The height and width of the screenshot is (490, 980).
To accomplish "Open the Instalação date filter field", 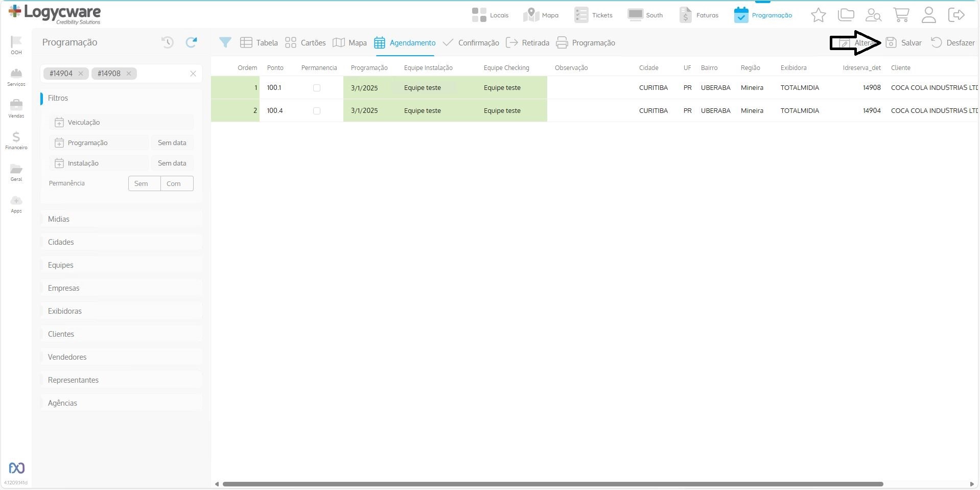I will (x=99, y=163).
